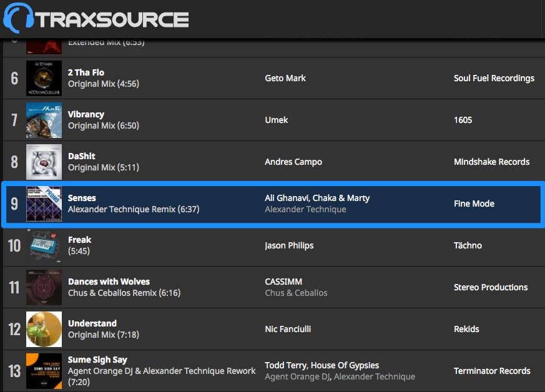Viewport: 545px width, 392px height.
Task: Open label 1605
Action: (x=463, y=120)
